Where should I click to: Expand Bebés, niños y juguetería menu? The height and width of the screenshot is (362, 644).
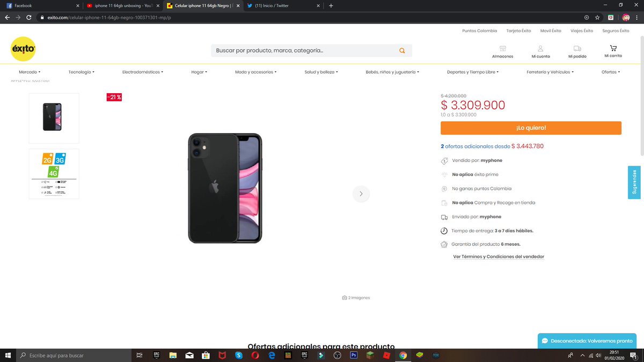click(392, 72)
